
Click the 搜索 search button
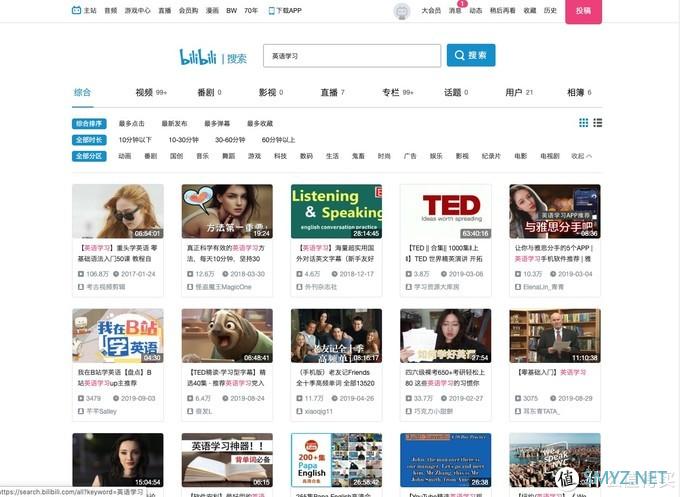[x=471, y=55]
